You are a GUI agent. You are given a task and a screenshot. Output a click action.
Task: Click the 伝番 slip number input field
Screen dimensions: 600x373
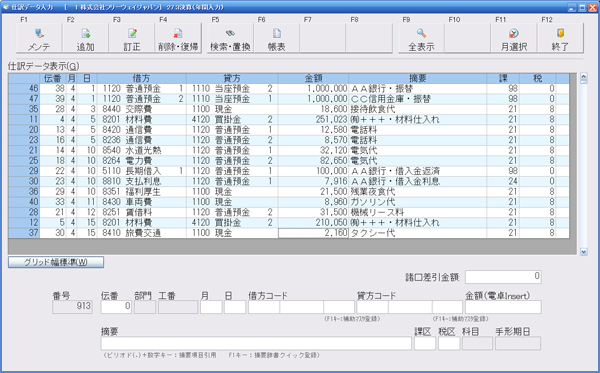(x=116, y=307)
